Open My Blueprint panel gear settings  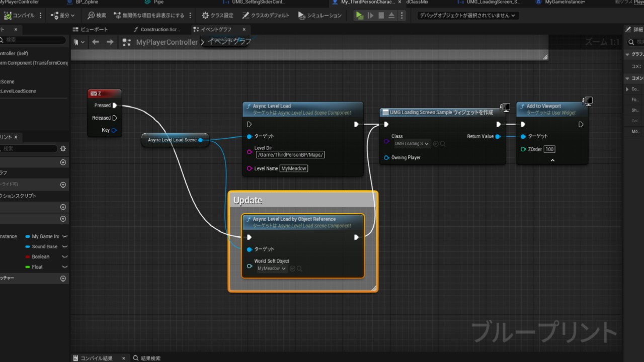(x=63, y=148)
